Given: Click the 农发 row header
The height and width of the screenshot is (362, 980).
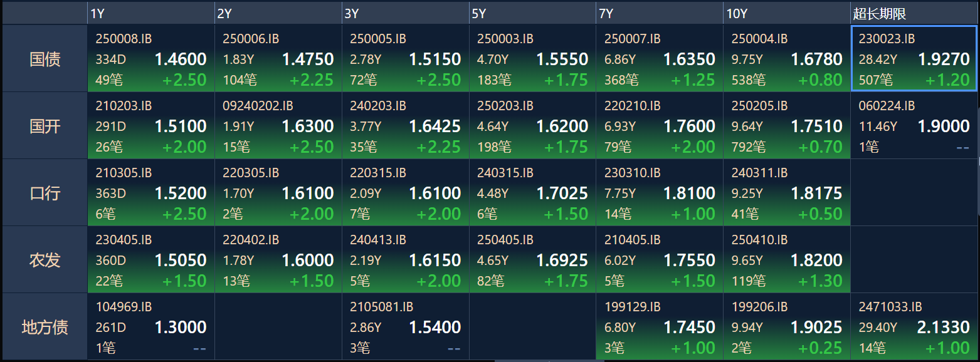Looking at the screenshot, I should [45, 259].
